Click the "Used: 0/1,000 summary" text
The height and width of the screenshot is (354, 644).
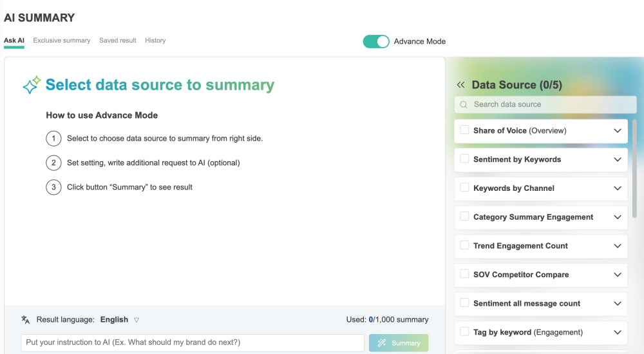[387, 319]
